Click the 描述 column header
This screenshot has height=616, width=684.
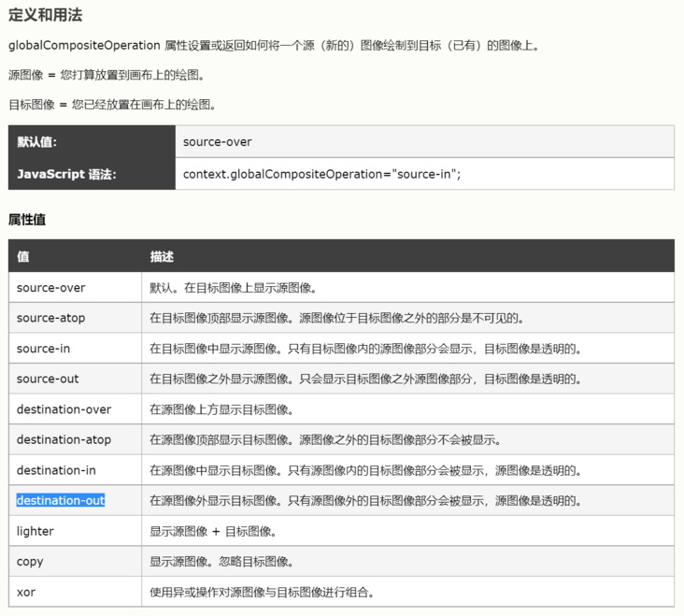[162, 256]
